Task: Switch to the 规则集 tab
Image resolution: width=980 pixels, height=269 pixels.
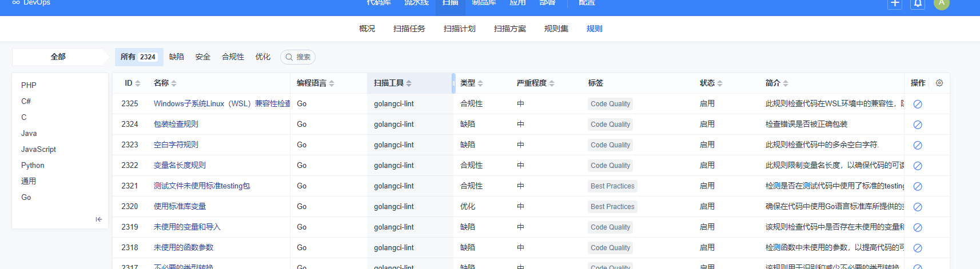Action: (556, 29)
